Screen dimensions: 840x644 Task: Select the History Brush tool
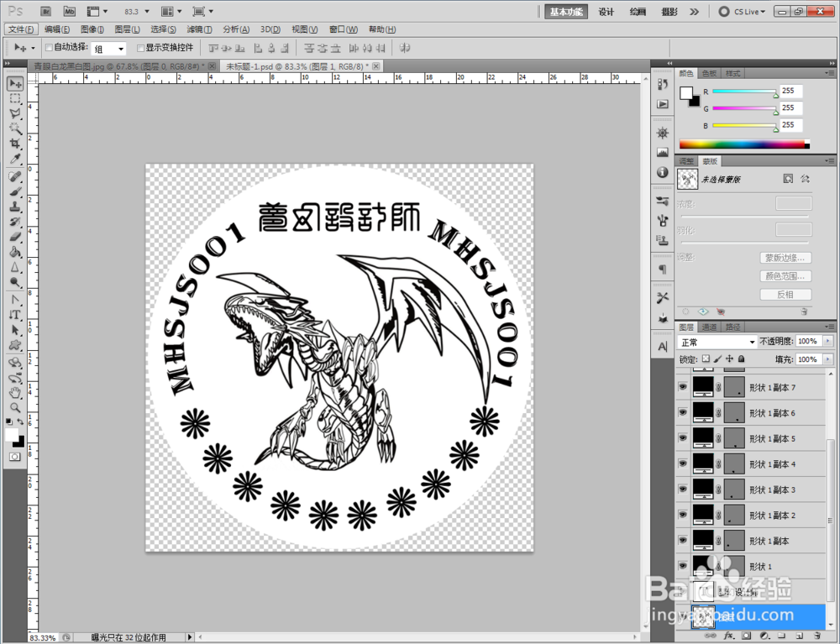pyautogui.click(x=15, y=222)
